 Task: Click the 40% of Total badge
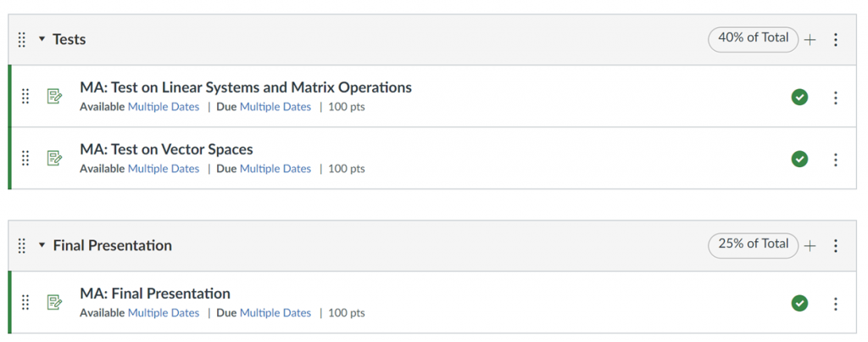point(754,39)
